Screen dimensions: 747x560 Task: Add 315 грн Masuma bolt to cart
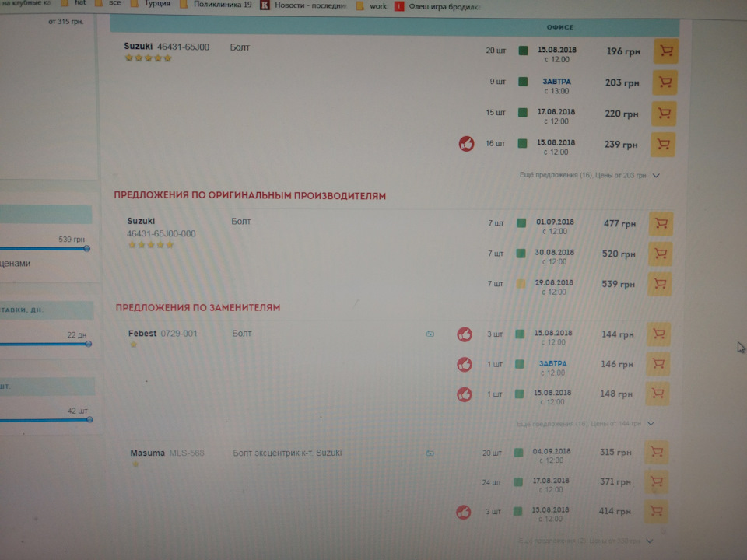(x=657, y=452)
